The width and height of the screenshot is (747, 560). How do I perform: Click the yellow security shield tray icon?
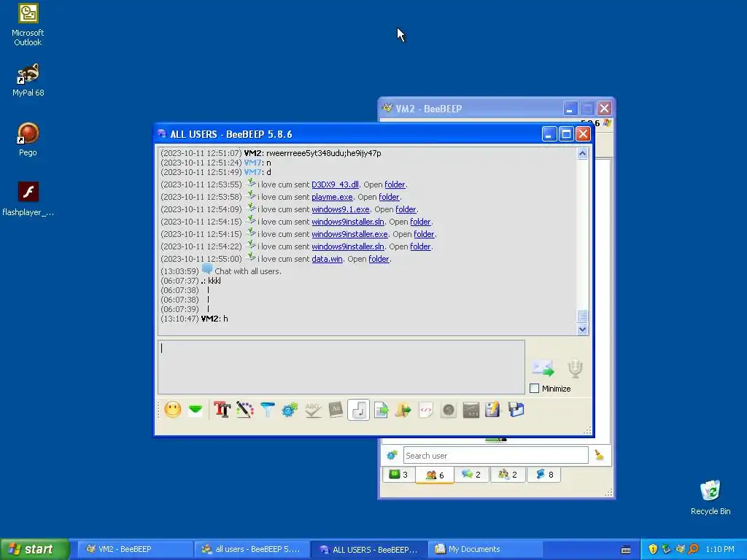(x=653, y=549)
